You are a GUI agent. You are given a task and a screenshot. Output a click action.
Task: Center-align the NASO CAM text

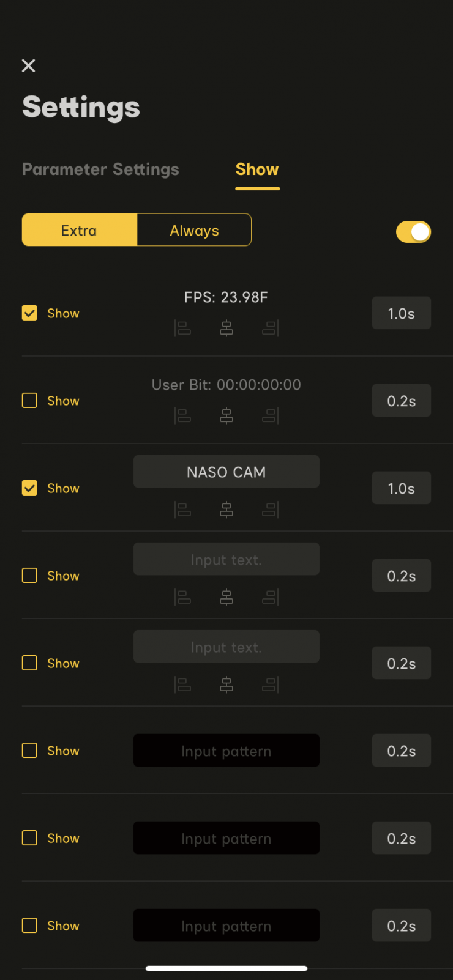tap(226, 510)
